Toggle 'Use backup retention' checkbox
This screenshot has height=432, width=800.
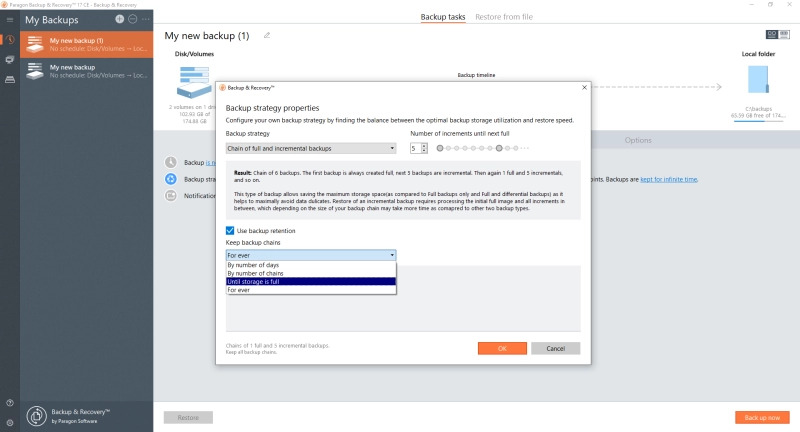point(230,231)
